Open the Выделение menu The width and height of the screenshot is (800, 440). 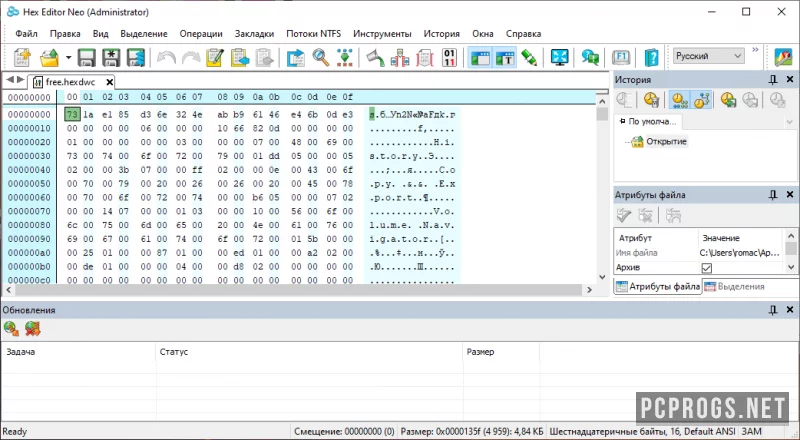point(144,34)
